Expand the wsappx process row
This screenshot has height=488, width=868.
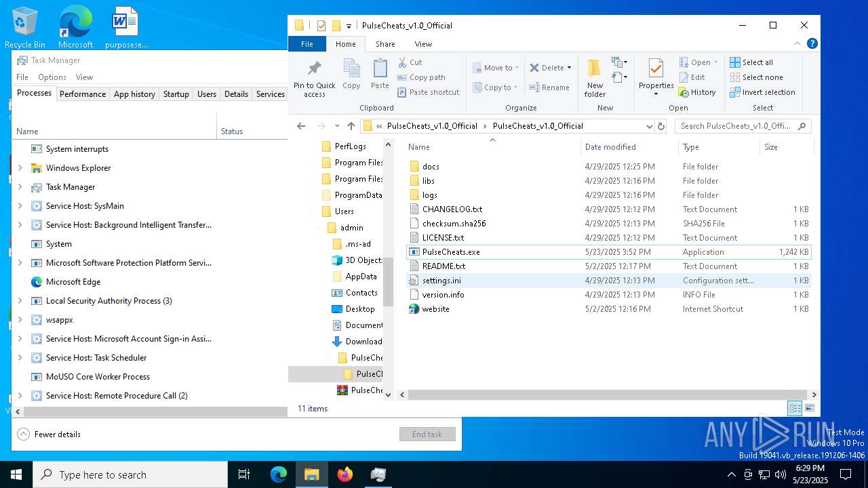coord(20,320)
